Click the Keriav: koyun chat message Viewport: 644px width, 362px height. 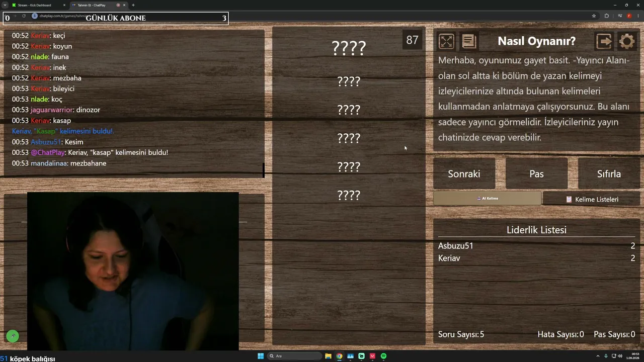42,46
